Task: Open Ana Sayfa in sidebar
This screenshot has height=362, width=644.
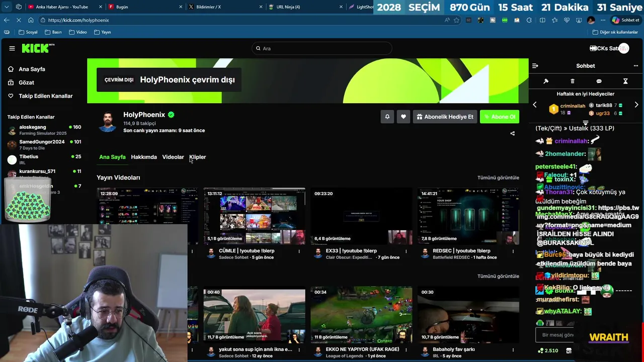Action: pos(32,69)
